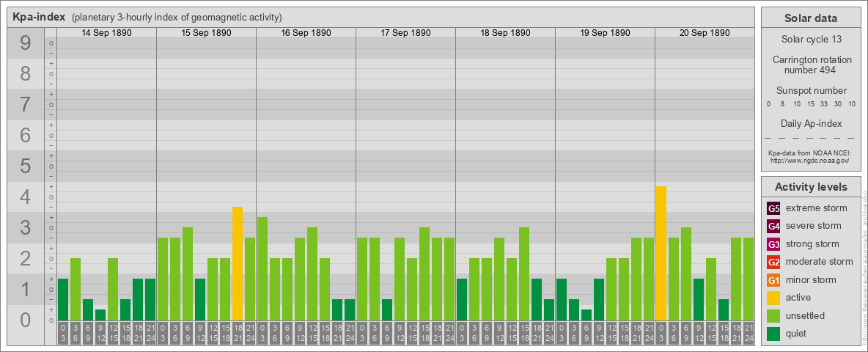Select the 18 Sep 1890 date header

(x=505, y=33)
